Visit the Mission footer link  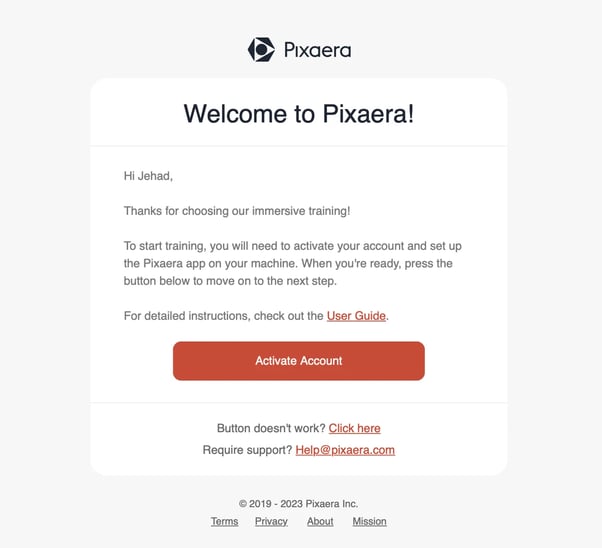[369, 521]
